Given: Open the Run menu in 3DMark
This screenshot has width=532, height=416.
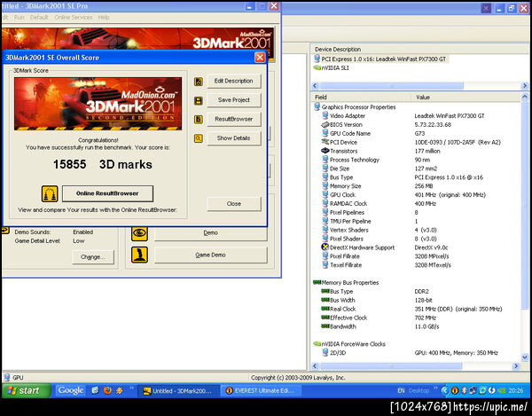Looking at the screenshot, I should [x=19, y=18].
